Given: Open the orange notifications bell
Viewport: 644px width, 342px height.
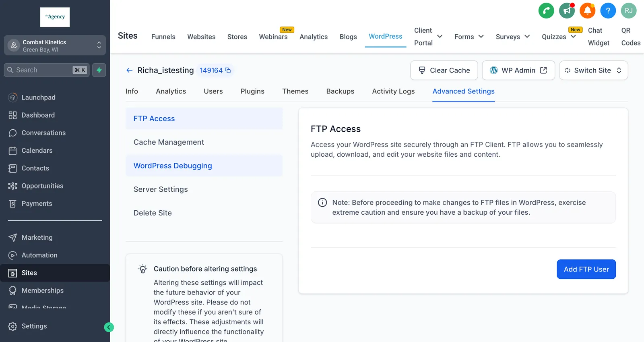Looking at the screenshot, I should [587, 10].
